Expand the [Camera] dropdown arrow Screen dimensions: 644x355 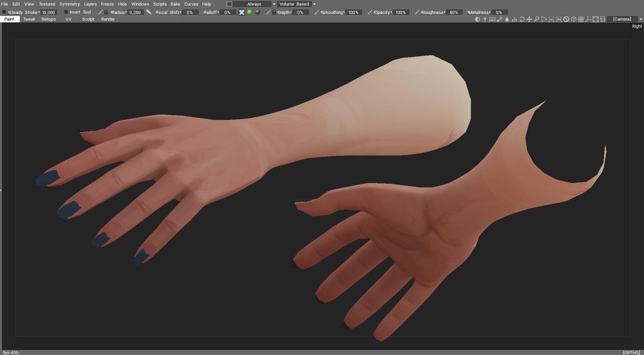[640, 19]
